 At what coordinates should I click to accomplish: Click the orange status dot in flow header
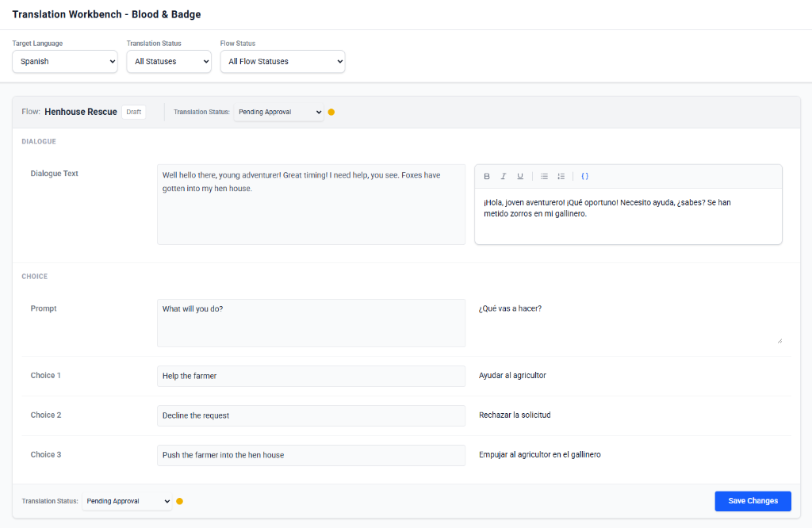pyautogui.click(x=331, y=113)
